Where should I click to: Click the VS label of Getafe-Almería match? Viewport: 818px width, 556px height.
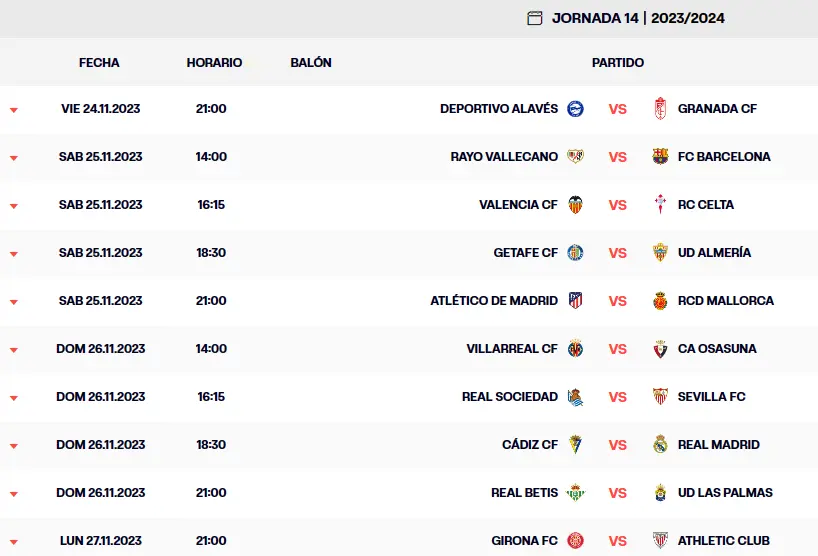(x=618, y=253)
